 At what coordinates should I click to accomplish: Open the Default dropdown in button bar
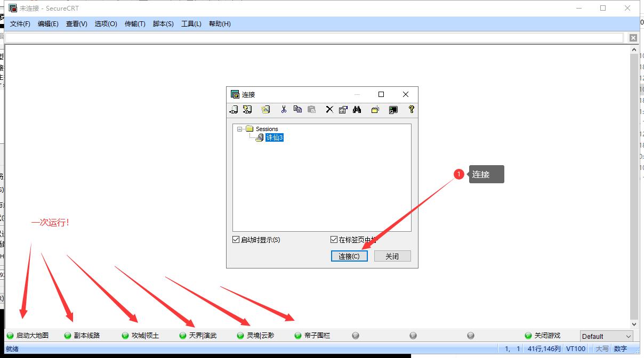tap(607, 336)
